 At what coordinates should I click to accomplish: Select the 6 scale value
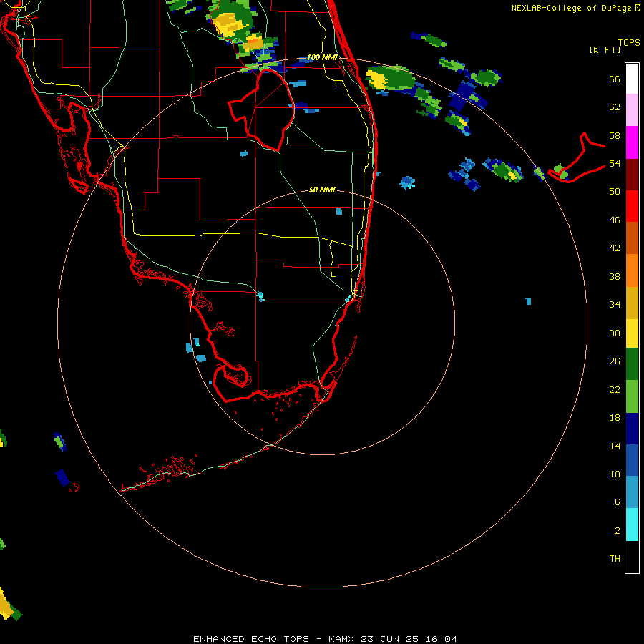[x=618, y=502]
